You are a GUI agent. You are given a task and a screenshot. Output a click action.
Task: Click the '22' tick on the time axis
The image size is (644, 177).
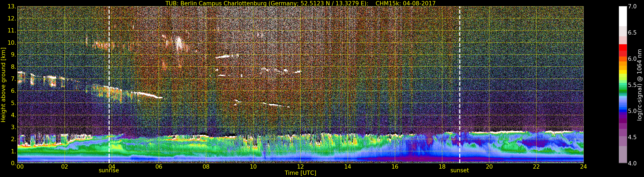(x=536, y=166)
